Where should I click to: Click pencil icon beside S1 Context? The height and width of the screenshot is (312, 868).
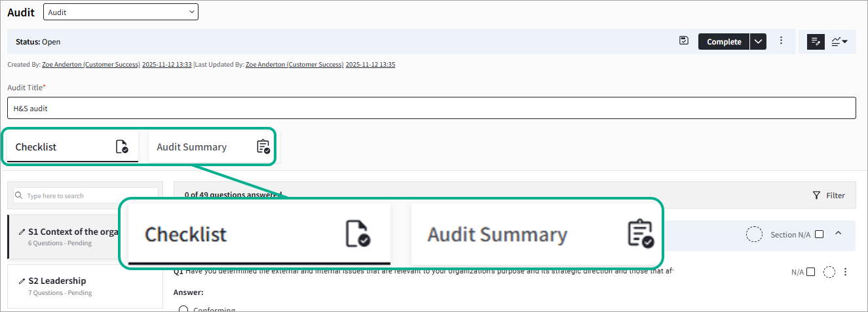pos(22,232)
